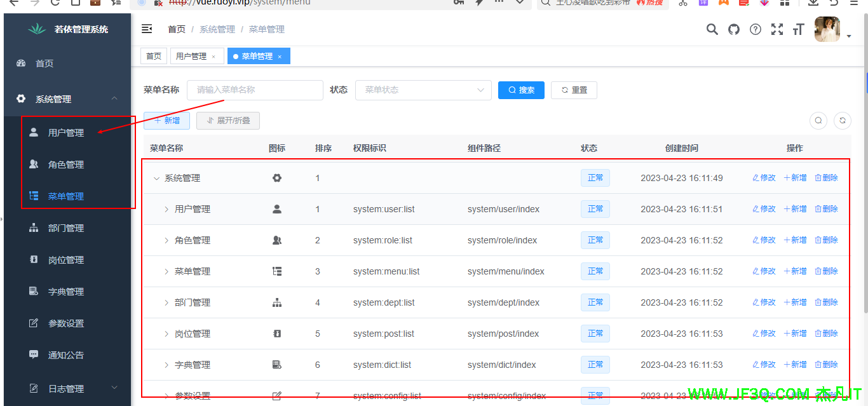Click the 菜单名称 input field
This screenshot has height=406, width=868.
tap(254, 90)
